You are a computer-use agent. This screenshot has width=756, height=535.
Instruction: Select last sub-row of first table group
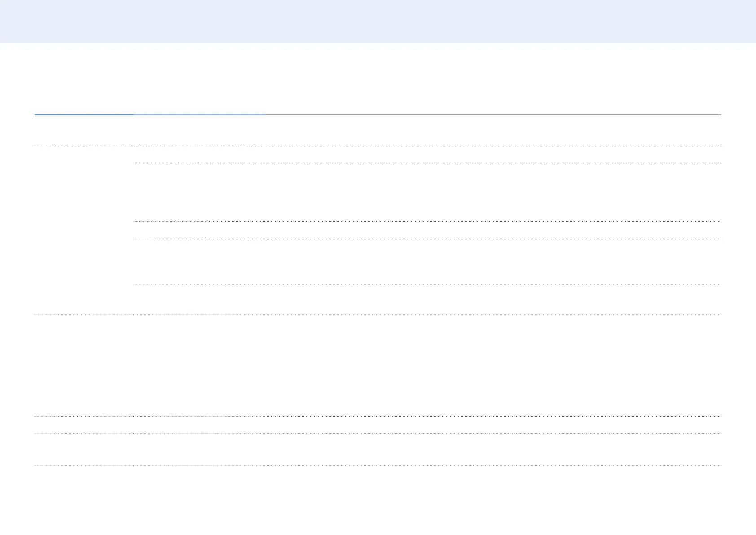(x=427, y=299)
